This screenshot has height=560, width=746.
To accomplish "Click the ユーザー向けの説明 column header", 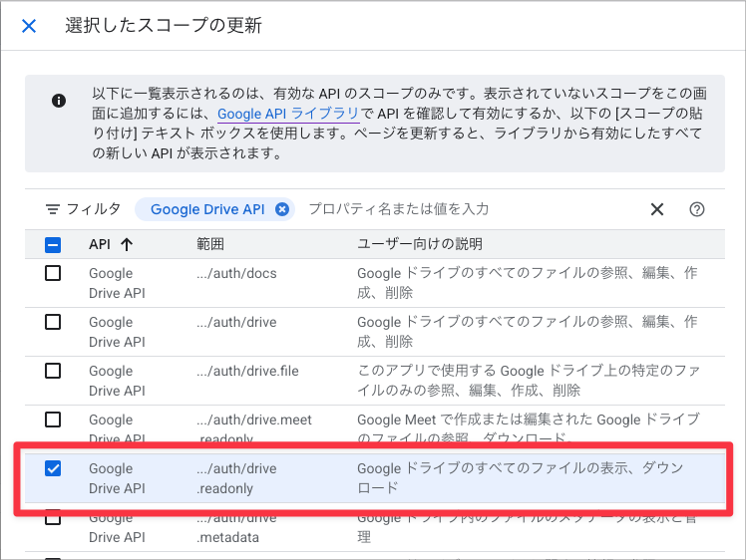I will pyautogui.click(x=420, y=244).
